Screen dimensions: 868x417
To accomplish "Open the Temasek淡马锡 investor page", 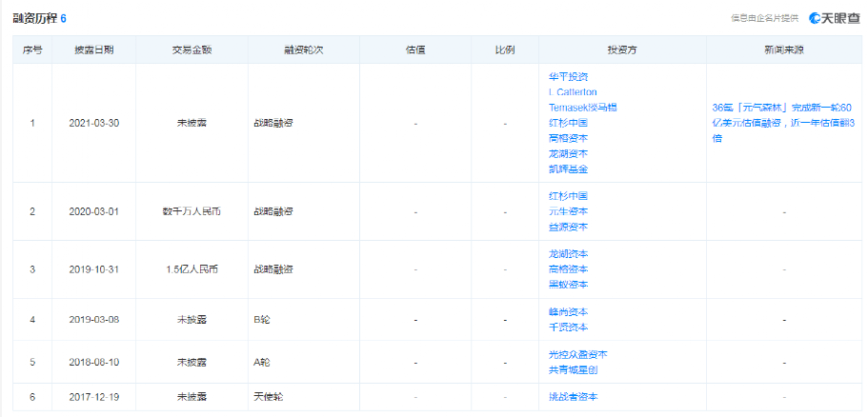I will tap(582, 108).
